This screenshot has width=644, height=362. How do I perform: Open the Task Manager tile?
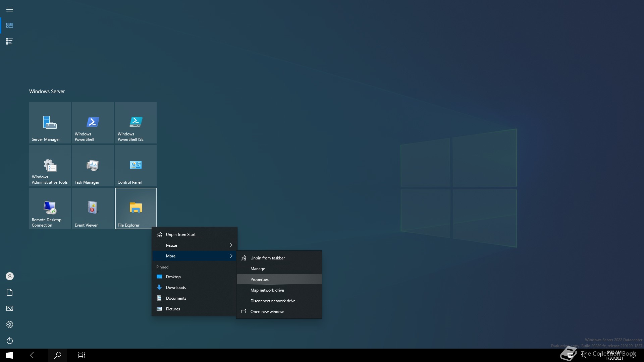coord(93,166)
